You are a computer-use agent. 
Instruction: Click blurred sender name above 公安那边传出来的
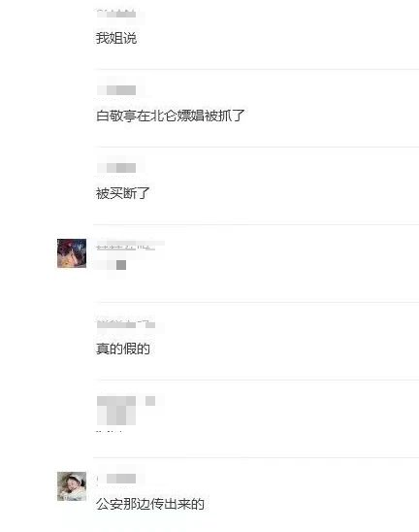[116, 479]
